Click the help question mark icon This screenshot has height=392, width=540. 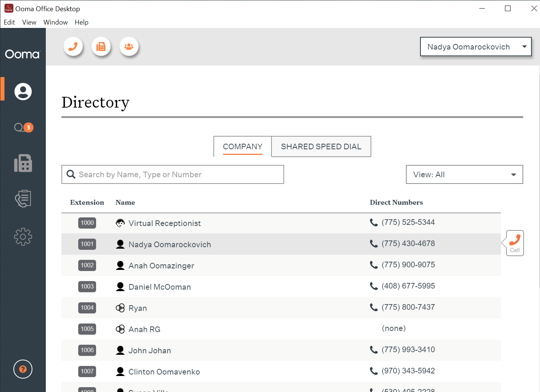23,369
